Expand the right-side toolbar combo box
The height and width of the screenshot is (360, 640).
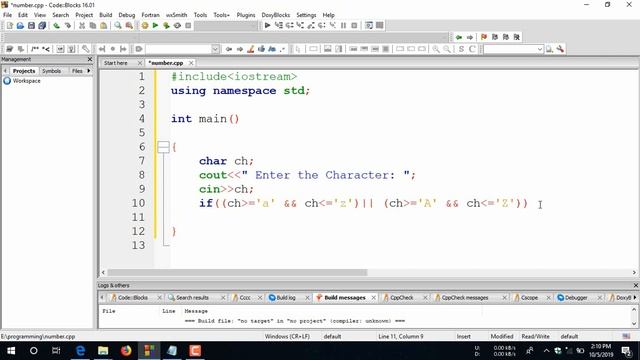point(540,49)
